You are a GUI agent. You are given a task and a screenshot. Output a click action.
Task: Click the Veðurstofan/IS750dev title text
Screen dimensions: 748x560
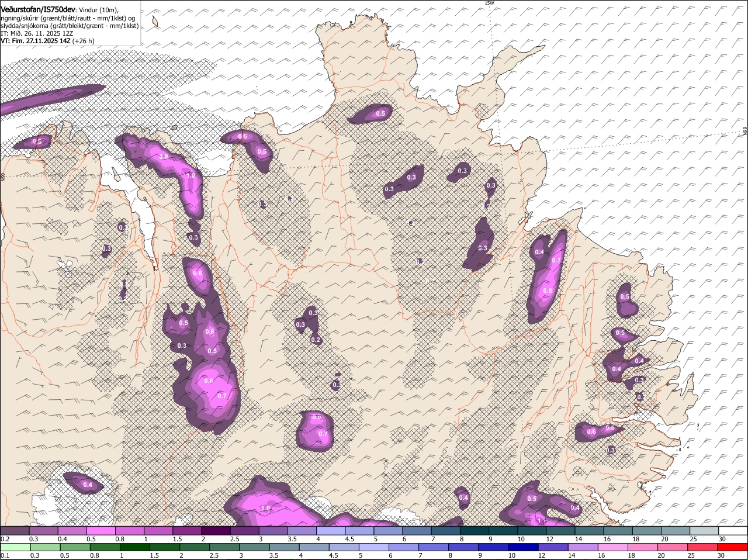pyautogui.click(x=38, y=10)
